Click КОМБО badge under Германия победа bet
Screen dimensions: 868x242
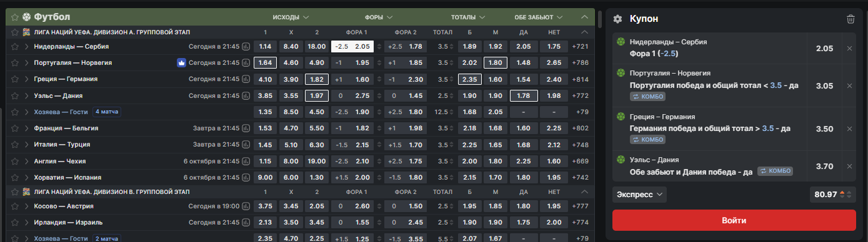point(647,140)
